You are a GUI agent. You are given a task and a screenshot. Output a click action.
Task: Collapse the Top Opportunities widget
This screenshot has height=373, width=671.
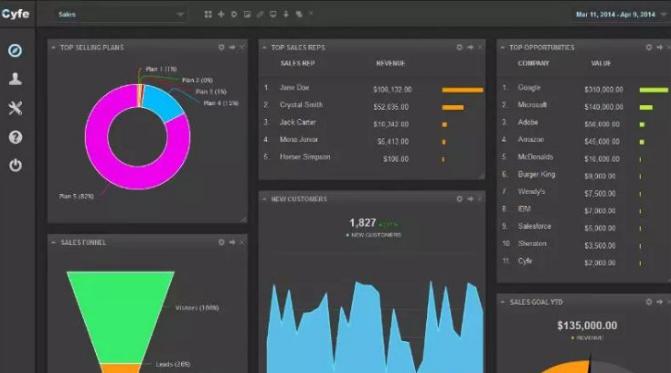pyautogui.click(x=502, y=47)
